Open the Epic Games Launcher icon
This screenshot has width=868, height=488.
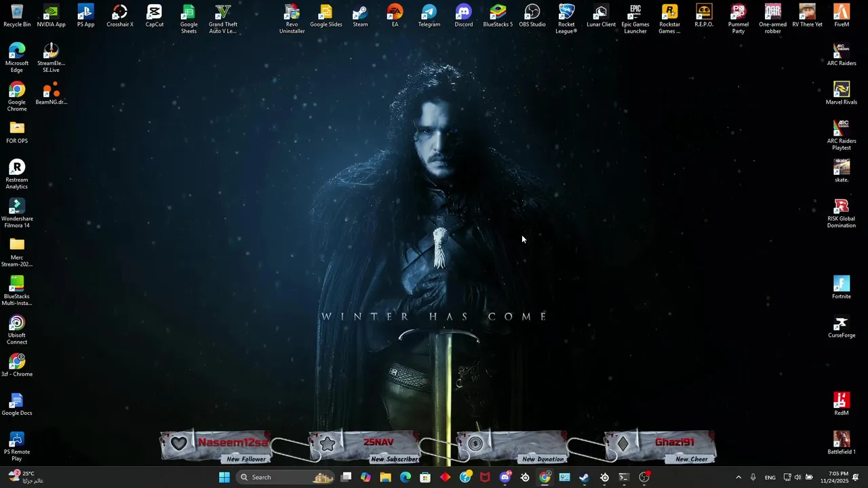[x=635, y=19]
